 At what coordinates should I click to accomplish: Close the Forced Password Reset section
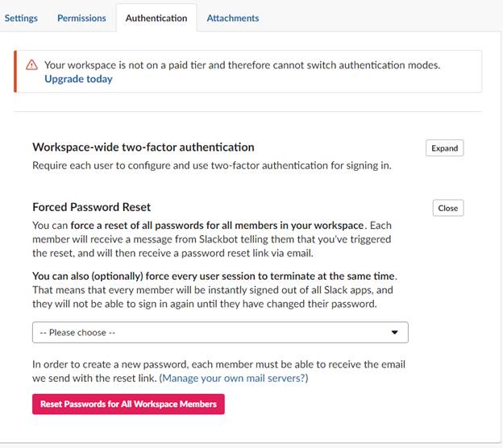(x=448, y=208)
